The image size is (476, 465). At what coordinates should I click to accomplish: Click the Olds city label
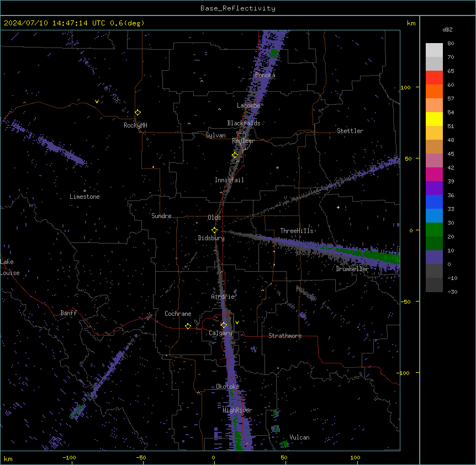214,218
